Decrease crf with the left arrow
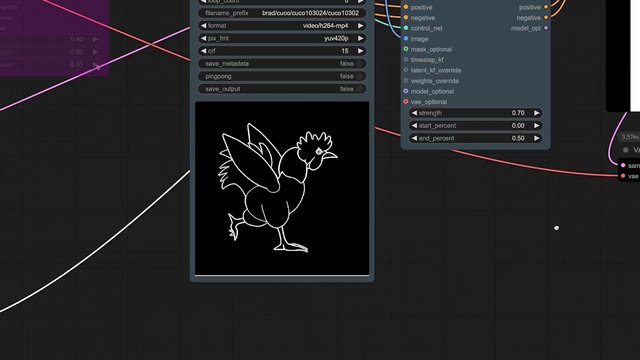 pos(203,51)
